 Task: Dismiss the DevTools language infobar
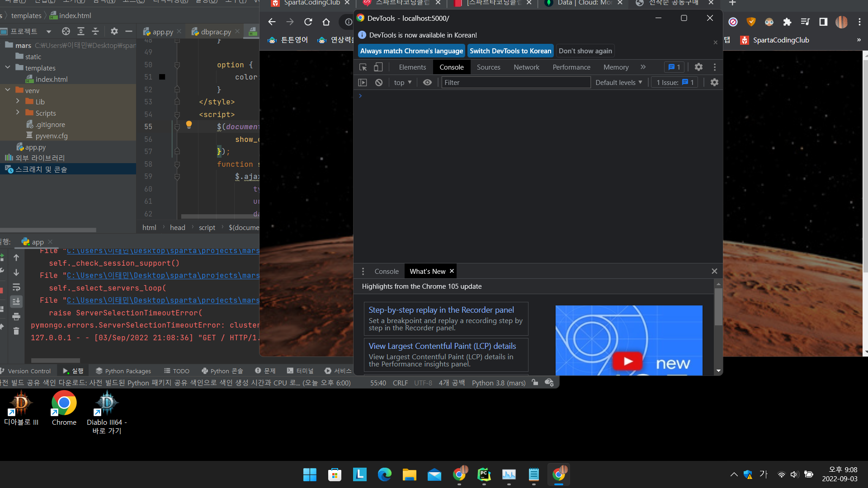[715, 42]
